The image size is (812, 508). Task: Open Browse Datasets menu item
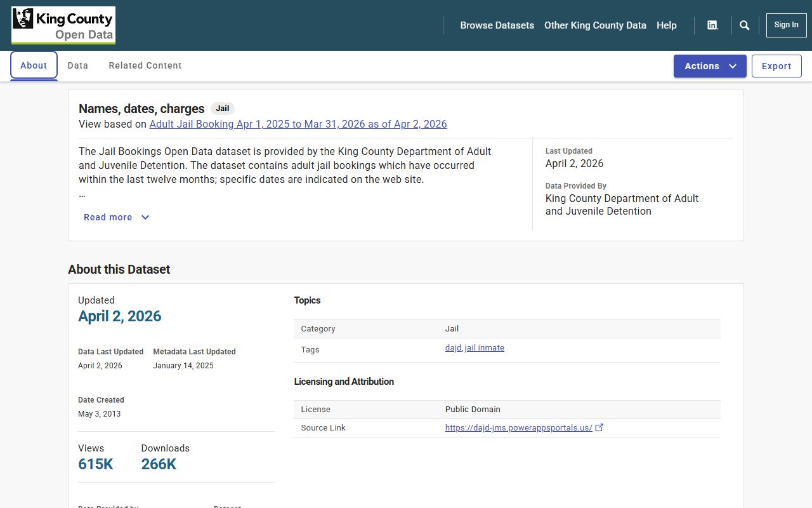pyautogui.click(x=497, y=25)
